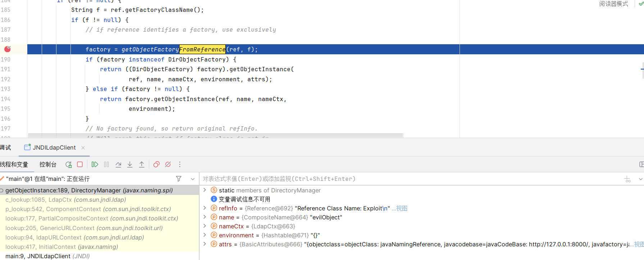This screenshot has width=644, height=260.
Task: Click the Rerun debug icon
Action: pos(68,164)
